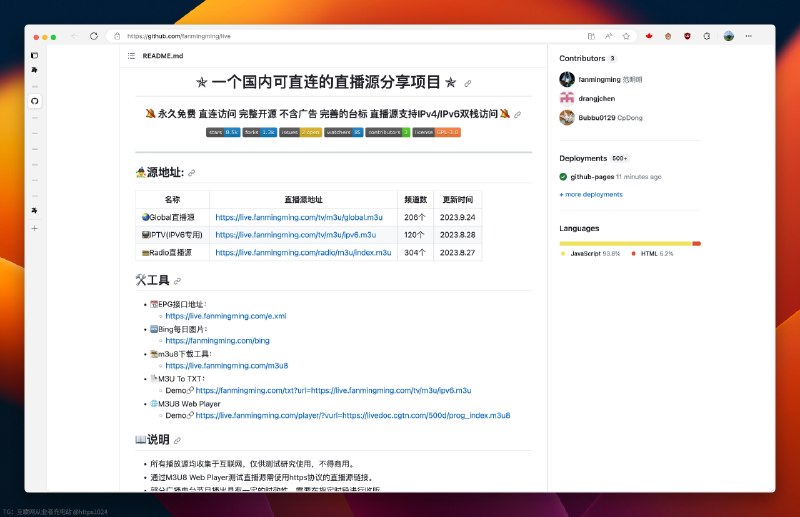Open the ipv6.m3u live source link
This screenshot has width=800, height=517.
pyautogui.click(x=295, y=235)
